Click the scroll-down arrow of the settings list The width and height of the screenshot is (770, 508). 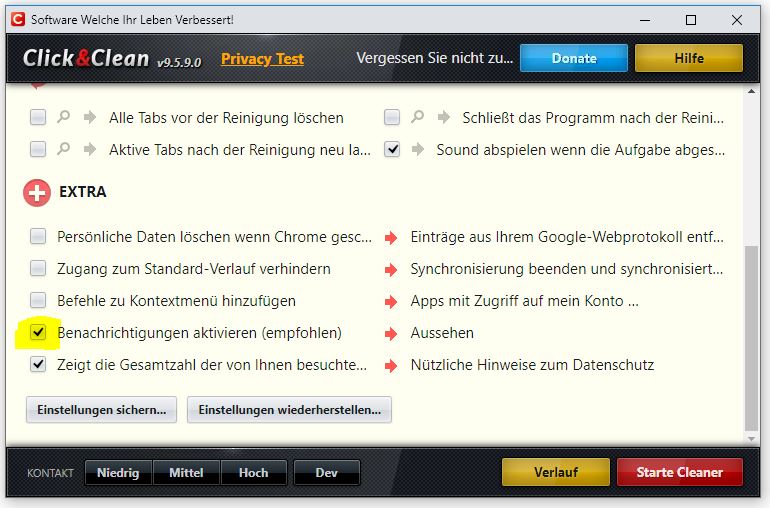pyautogui.click(x=751, y=439)
